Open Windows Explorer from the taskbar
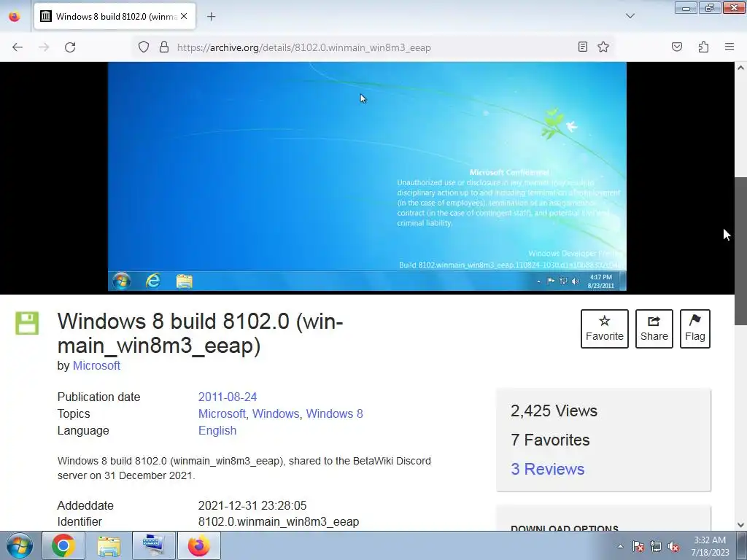The image size is (747, 560). tap(109, 545)
